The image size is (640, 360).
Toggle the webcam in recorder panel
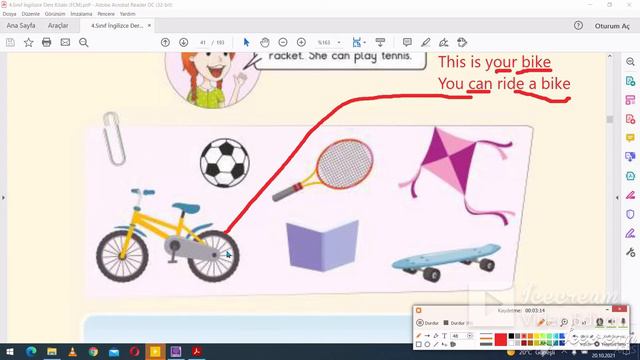click(x=600, y=322)
